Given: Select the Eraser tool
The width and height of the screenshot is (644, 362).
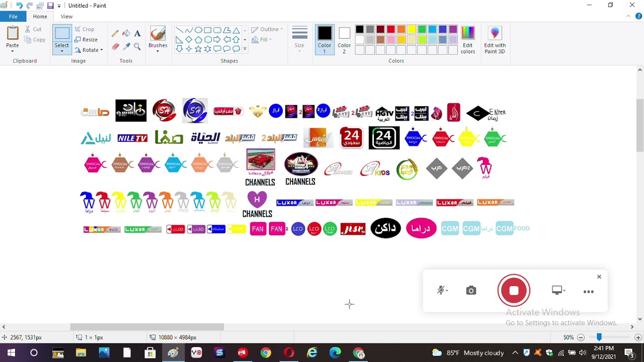Looking at the screenshot, I should (115, 46).
